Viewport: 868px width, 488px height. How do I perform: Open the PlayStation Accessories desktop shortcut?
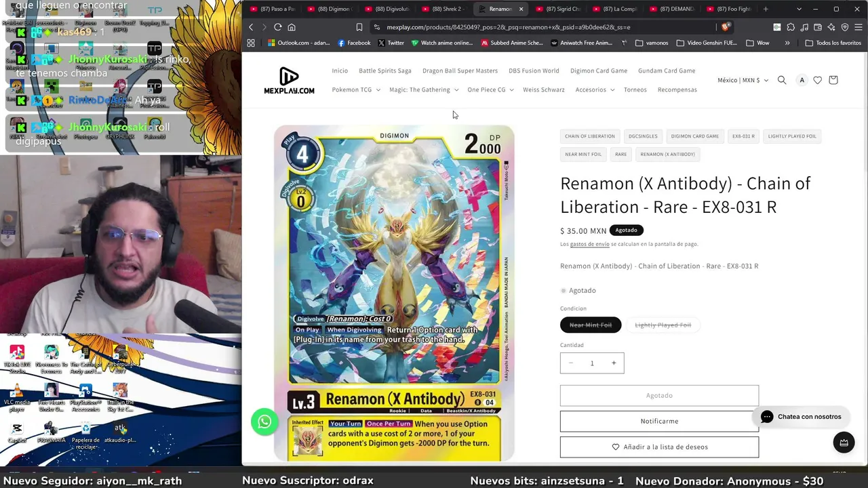tap(85, 398)
